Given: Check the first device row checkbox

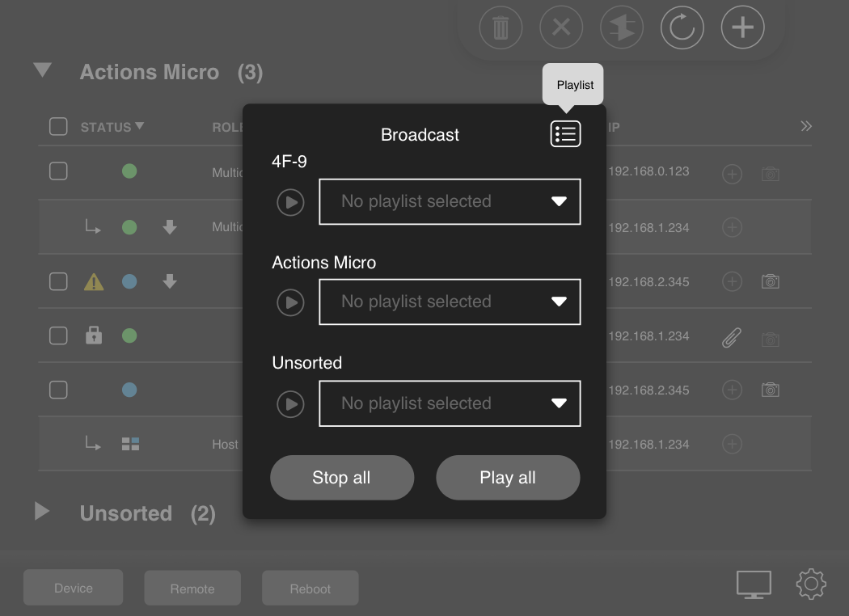Looking at the screenshot, I should point(58,171).
